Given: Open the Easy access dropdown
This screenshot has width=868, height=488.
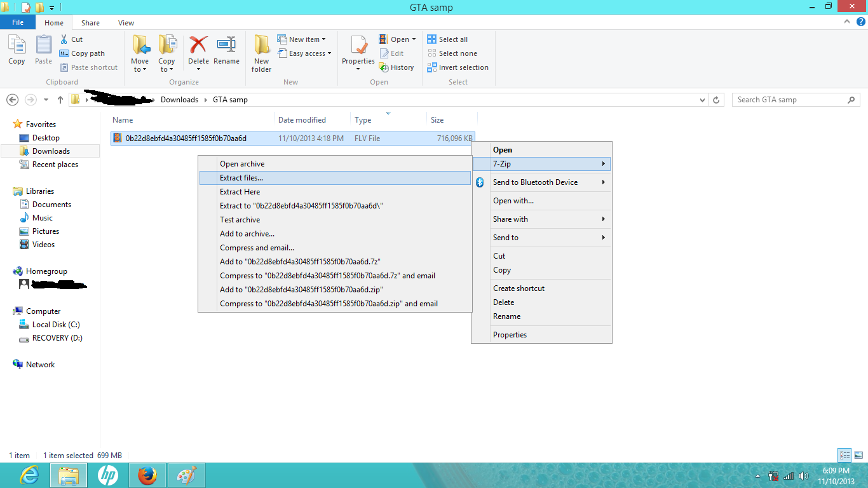Looking at the screenshot, I should [x=305, y=53].
